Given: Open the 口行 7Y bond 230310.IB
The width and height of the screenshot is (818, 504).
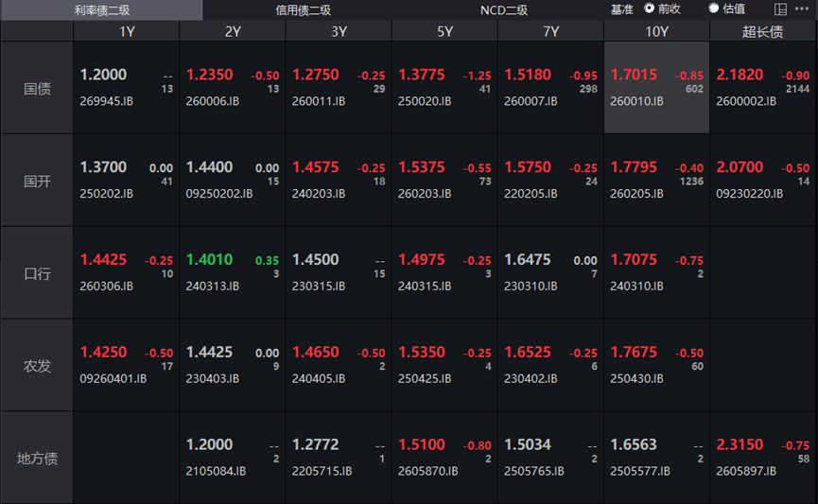Looking at the screenshot, I should coord(531,286).
